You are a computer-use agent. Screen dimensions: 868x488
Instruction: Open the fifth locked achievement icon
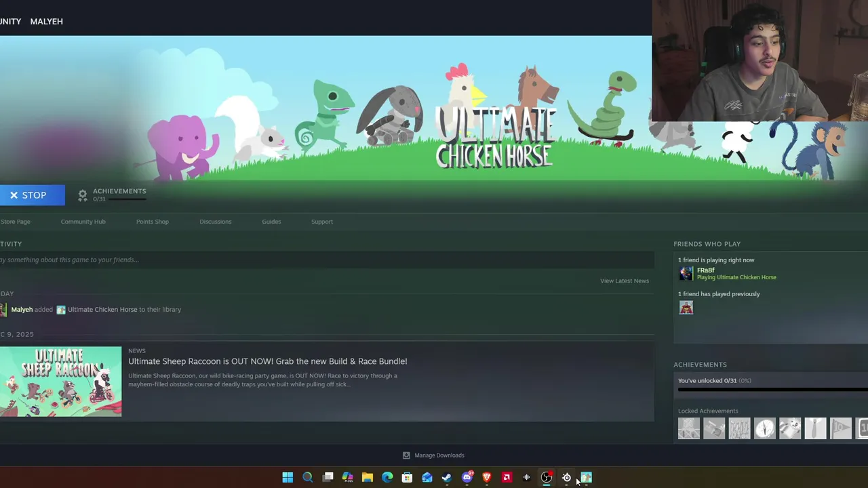(x=790, y=428)
